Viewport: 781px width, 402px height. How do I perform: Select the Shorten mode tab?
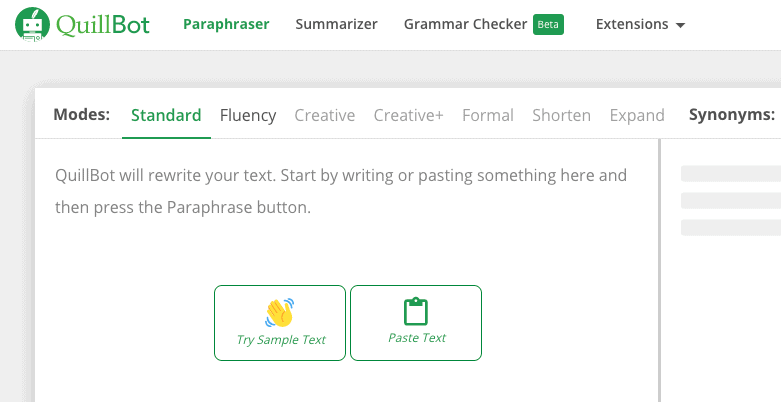pos(561,116)
